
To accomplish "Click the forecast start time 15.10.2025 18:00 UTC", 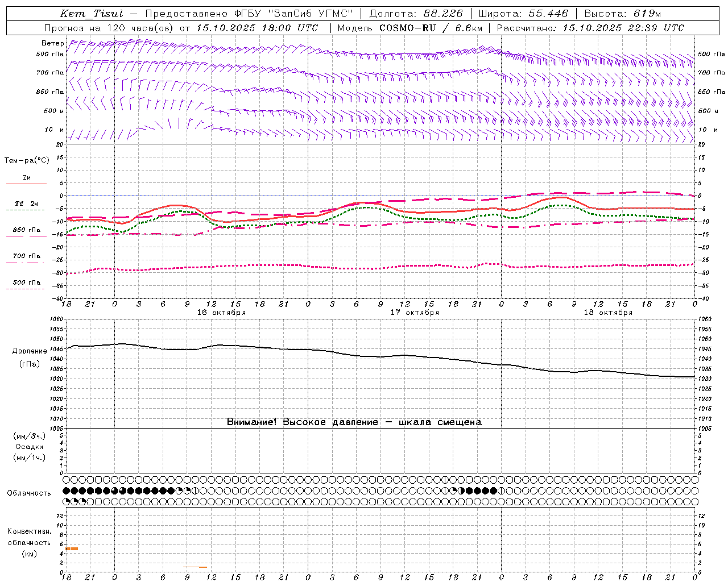I will (257, 28).
